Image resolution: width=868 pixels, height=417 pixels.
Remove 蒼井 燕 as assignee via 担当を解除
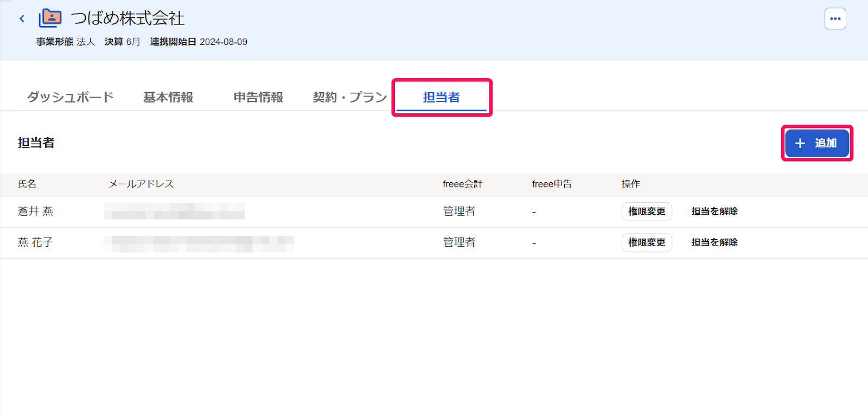[714, 211]
